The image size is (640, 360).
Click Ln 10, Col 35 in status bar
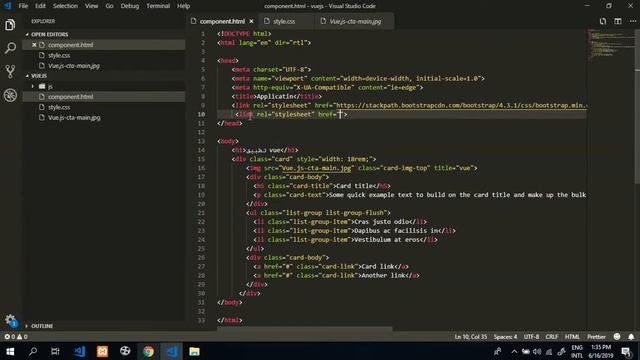tap(471, 337)
